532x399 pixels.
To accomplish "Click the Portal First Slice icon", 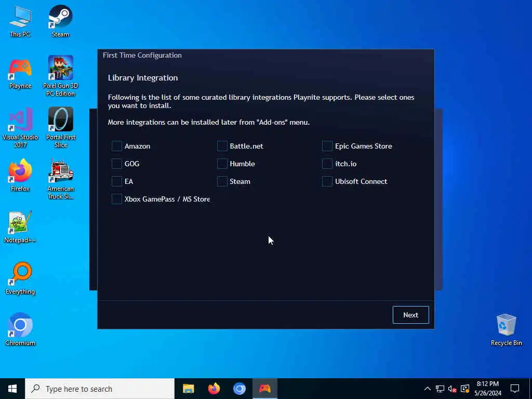I will (x=60, y=128).
